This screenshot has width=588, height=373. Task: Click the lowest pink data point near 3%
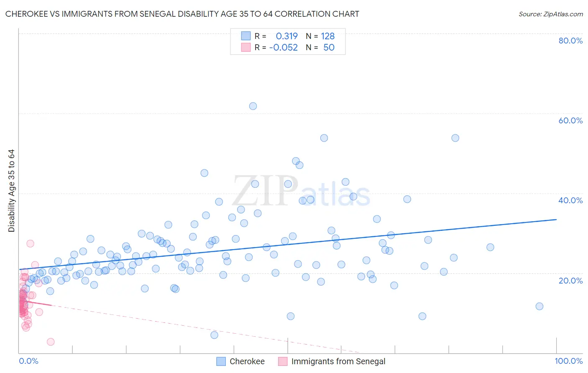coord(51,342)
